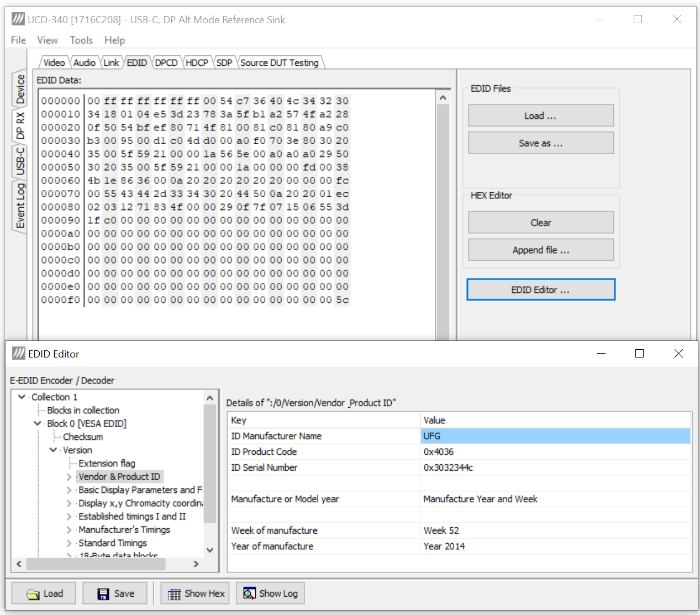Open the Source DUT Testing tab
This screenshot has height=615, width=700.
pos(280,62)
